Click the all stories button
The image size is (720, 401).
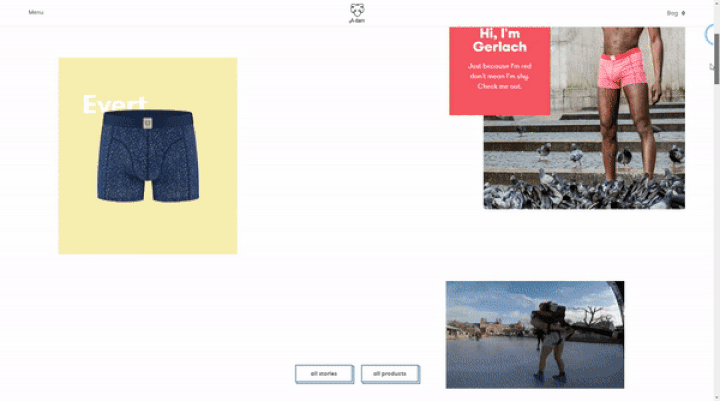point(324,374)
